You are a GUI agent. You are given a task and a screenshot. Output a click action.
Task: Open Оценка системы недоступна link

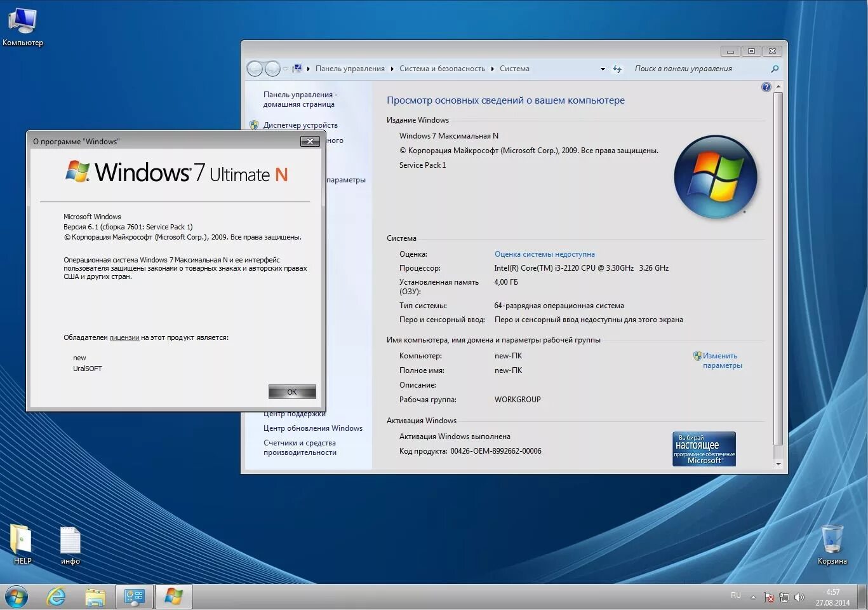coord(544,254)
